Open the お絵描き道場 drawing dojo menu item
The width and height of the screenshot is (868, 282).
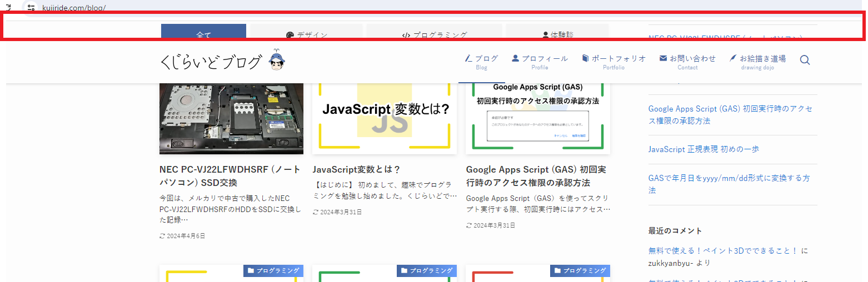[757, 62]
